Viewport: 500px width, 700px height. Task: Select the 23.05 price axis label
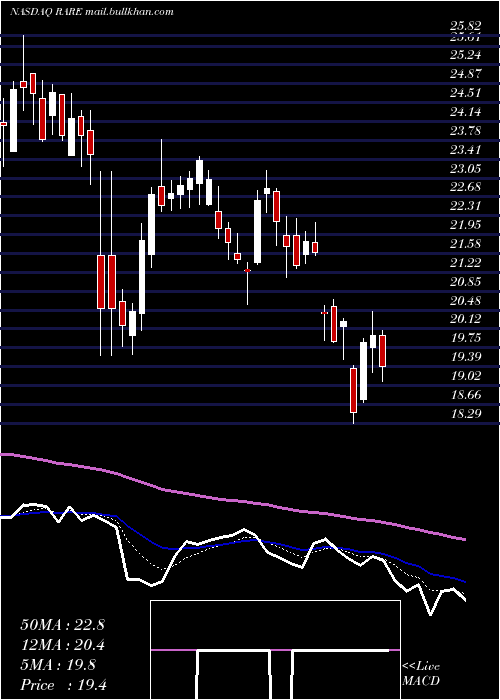[x=466, y=169]
